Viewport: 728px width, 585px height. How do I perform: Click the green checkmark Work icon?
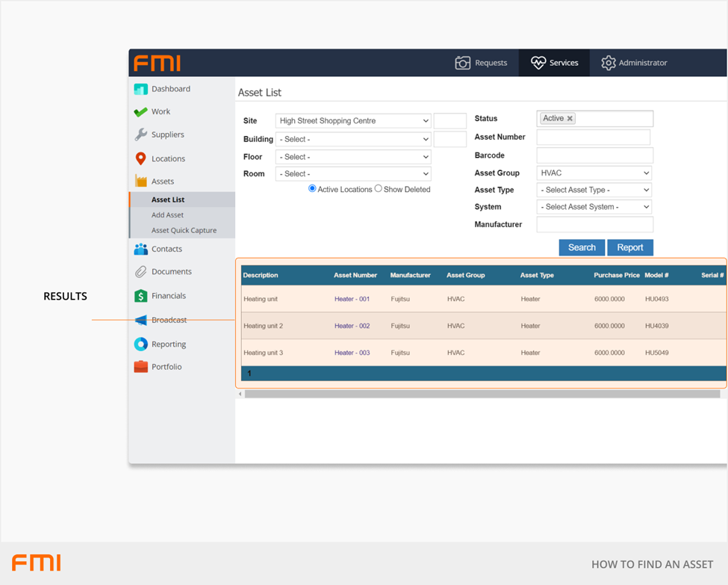[140, 112]
